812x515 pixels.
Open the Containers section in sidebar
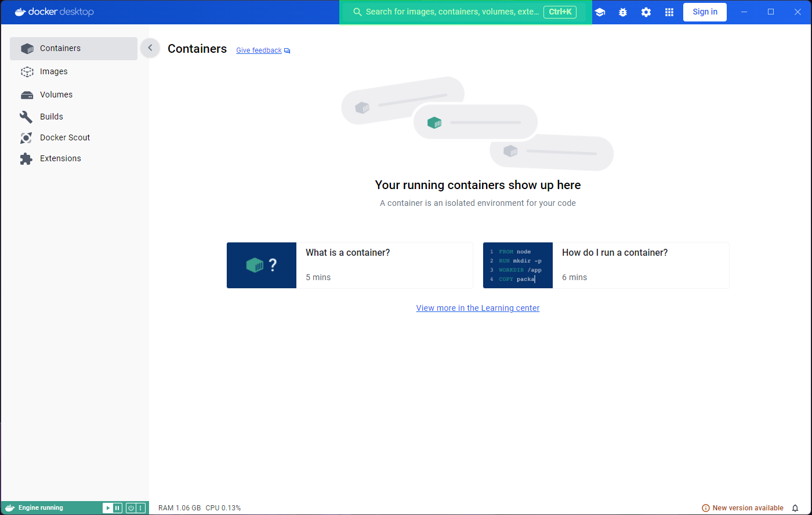point(74,49)
